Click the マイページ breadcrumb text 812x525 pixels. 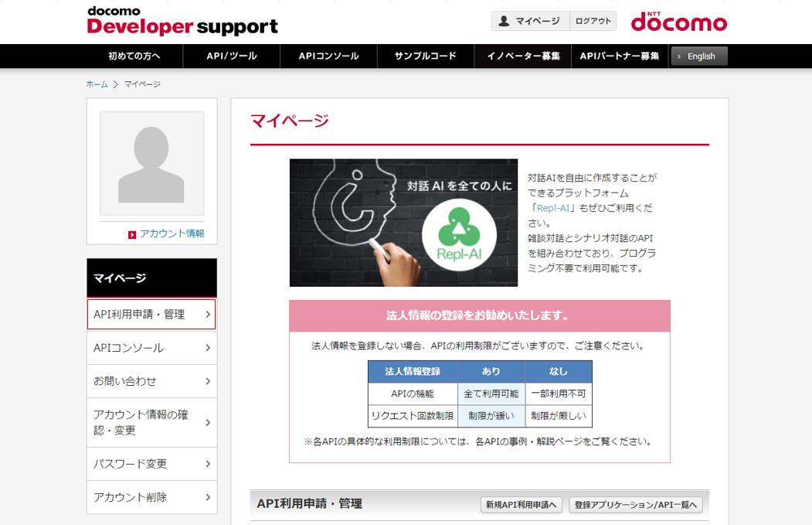(x=142, y=84)
